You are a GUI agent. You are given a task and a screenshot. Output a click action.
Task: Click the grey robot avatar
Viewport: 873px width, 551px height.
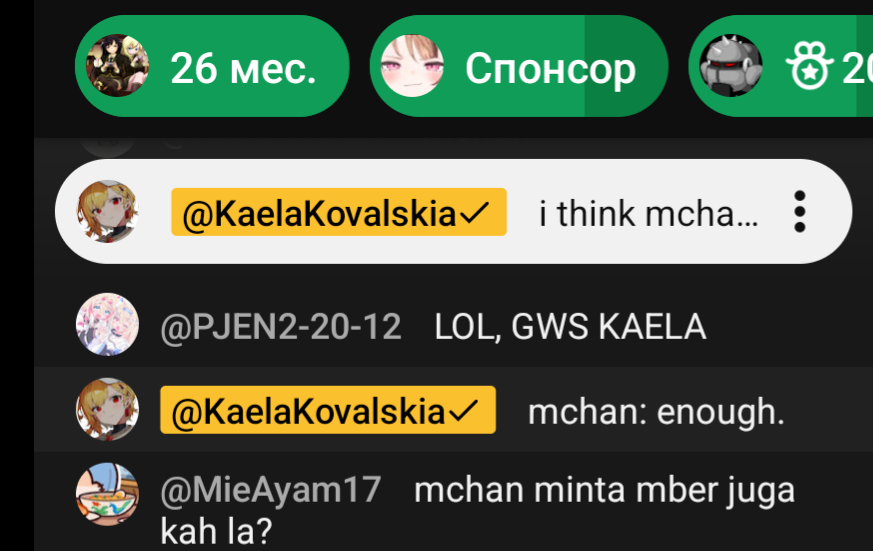click(x=730, y=66)
